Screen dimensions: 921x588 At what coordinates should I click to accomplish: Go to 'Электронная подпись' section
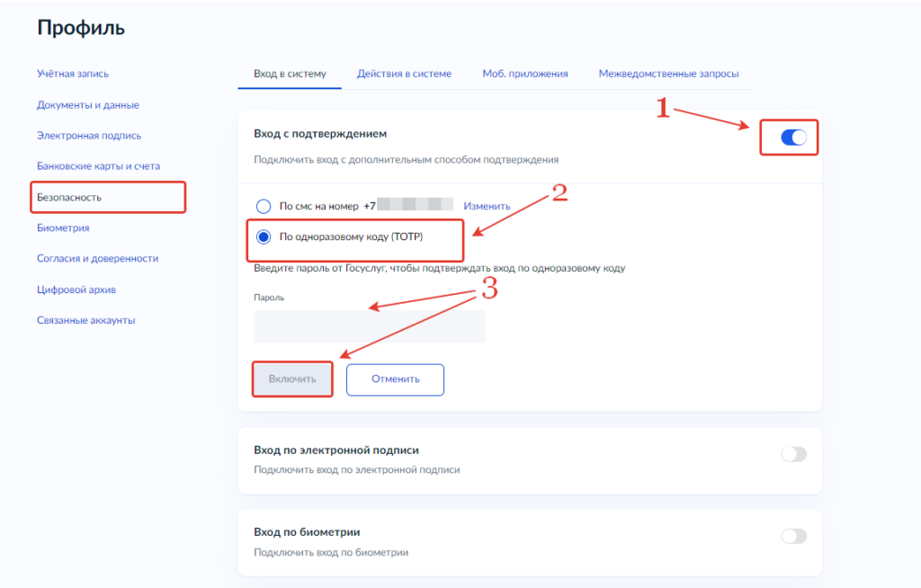[x=89, y=136]
